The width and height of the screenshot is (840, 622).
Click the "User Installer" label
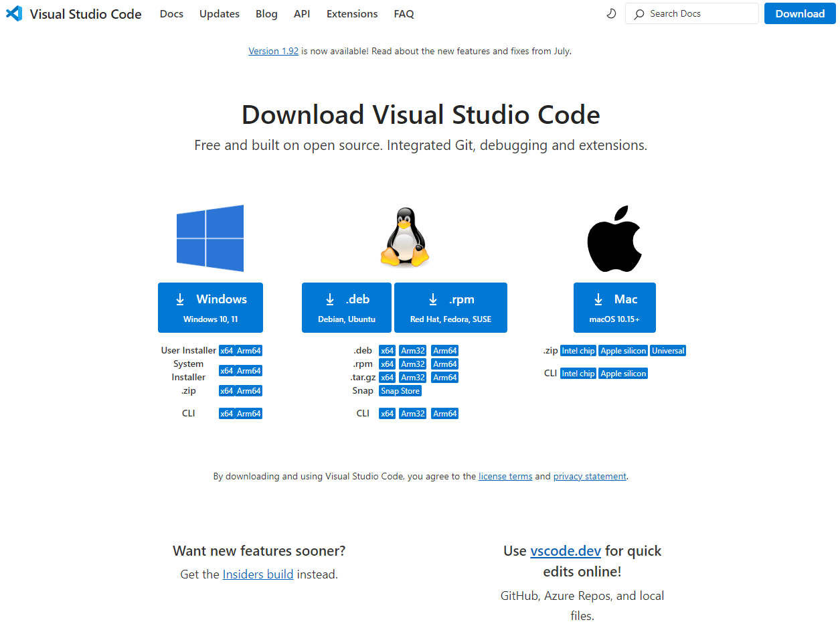189,350
